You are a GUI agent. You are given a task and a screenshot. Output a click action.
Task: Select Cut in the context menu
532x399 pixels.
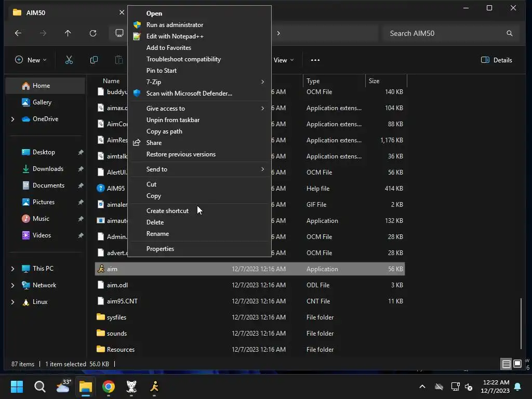199,184
